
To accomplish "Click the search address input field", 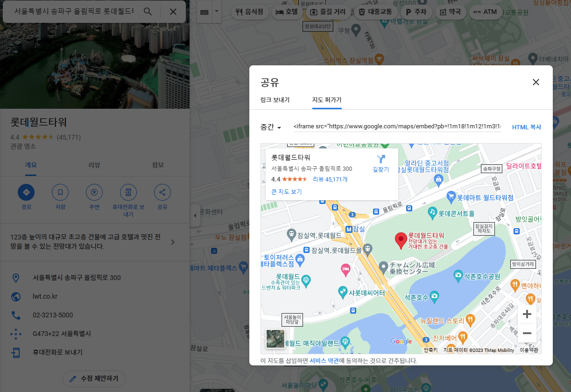I will (74, 12).
